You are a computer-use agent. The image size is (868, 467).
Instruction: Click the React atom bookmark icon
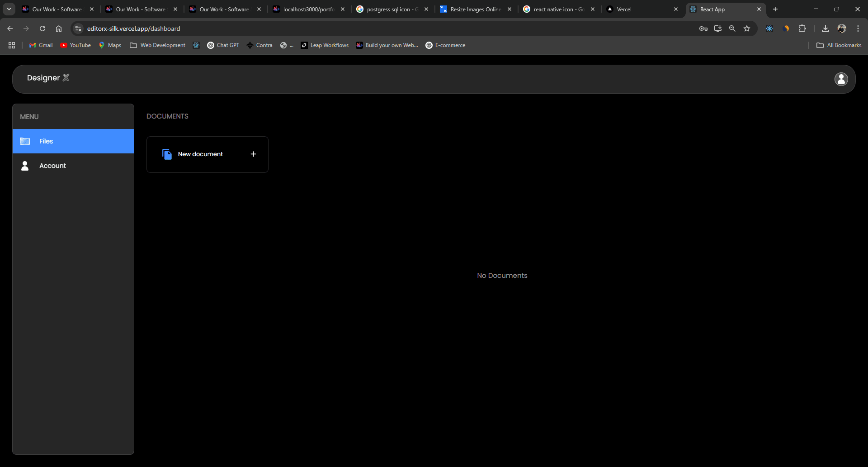click(x=196, y=45)
